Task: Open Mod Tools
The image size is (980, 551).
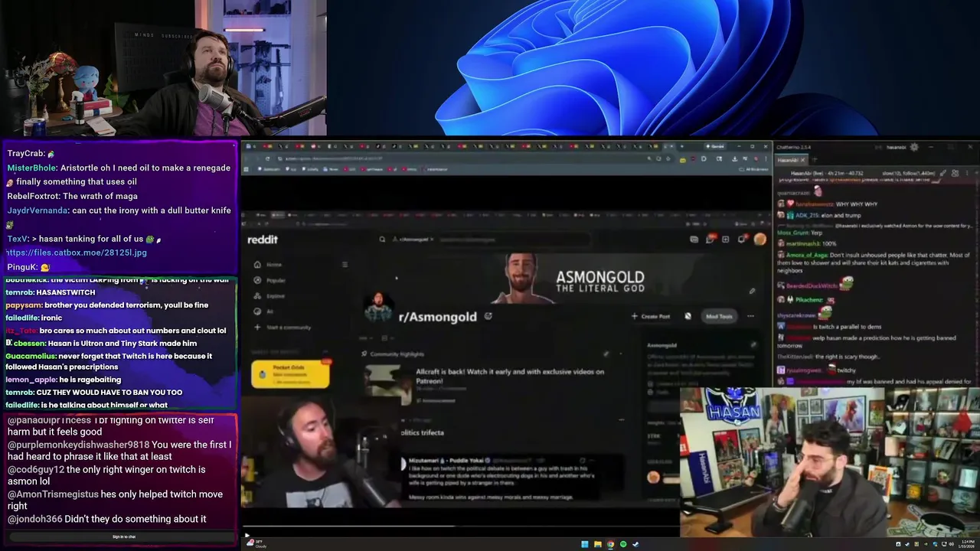Action: pyautogui.click(x=719, y=316)
